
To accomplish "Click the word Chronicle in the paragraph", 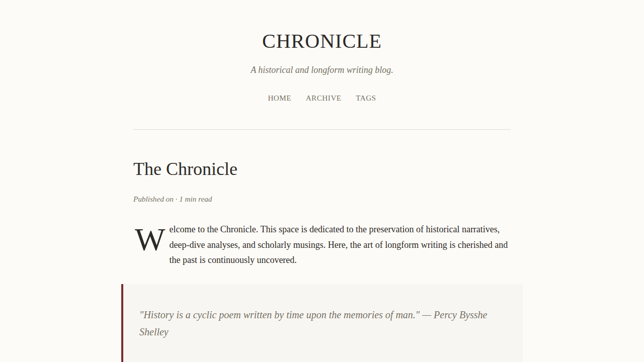I will point(237,229).
